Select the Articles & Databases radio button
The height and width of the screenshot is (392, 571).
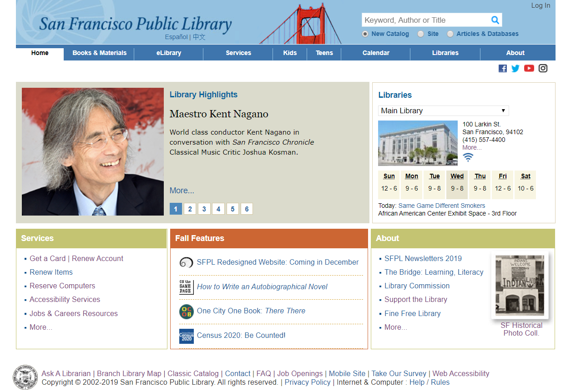pyautogui.click(x=450, y=34)
